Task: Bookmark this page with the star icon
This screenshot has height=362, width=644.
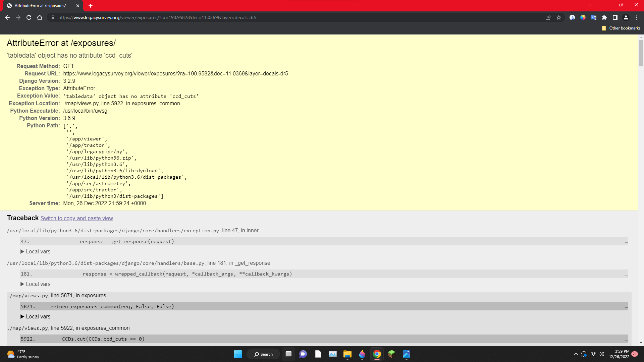Action: point(559,17)
